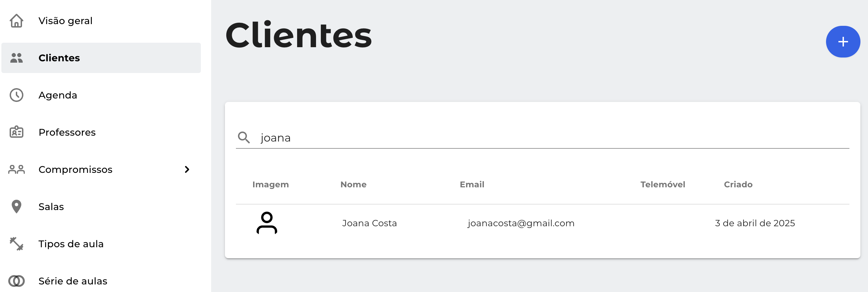Screen dimensions: 868x292
Task: Click the overlapping circles Série de aulas icon
Action: point(17,281)
